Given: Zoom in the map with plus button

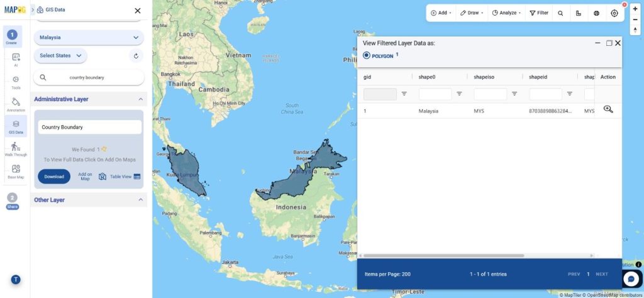Looking at the screenshot, I should 635,9.
